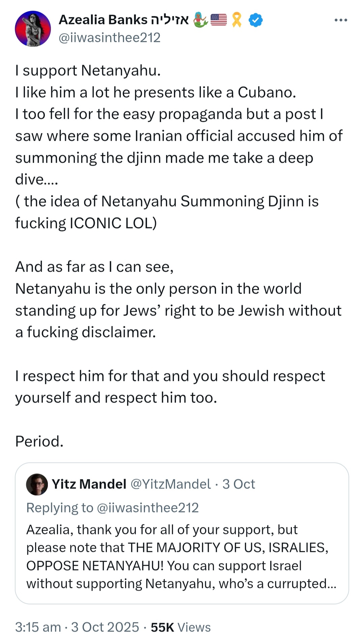The image size is (364, 642).
Task: Open the three-dot more options menu
Action: (x=341, y=21)
